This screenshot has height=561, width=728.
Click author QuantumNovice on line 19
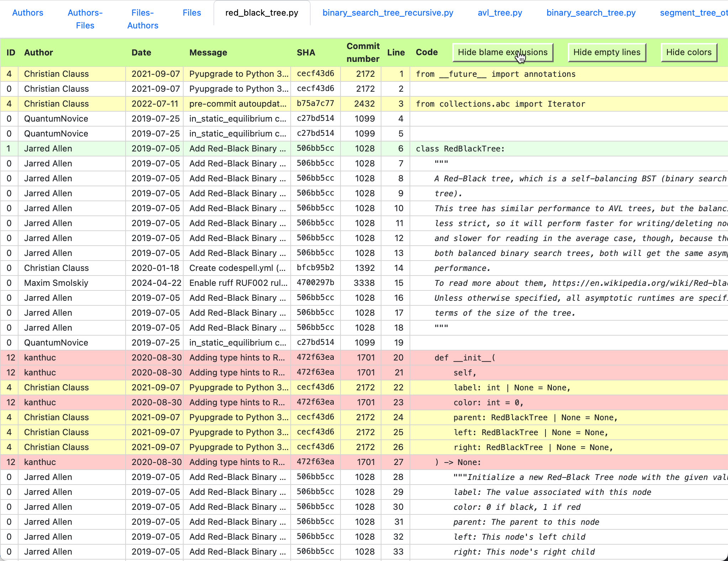[x=56, y=343]
